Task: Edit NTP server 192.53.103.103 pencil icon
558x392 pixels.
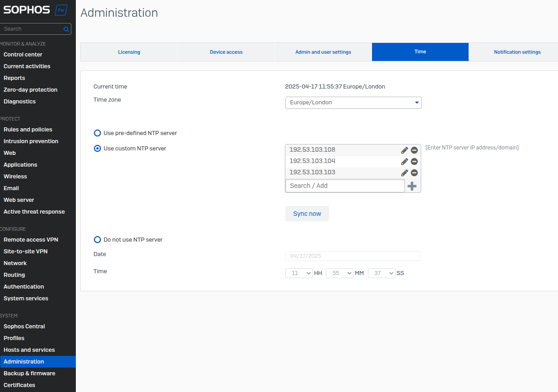Action: (x=405, y=173)
